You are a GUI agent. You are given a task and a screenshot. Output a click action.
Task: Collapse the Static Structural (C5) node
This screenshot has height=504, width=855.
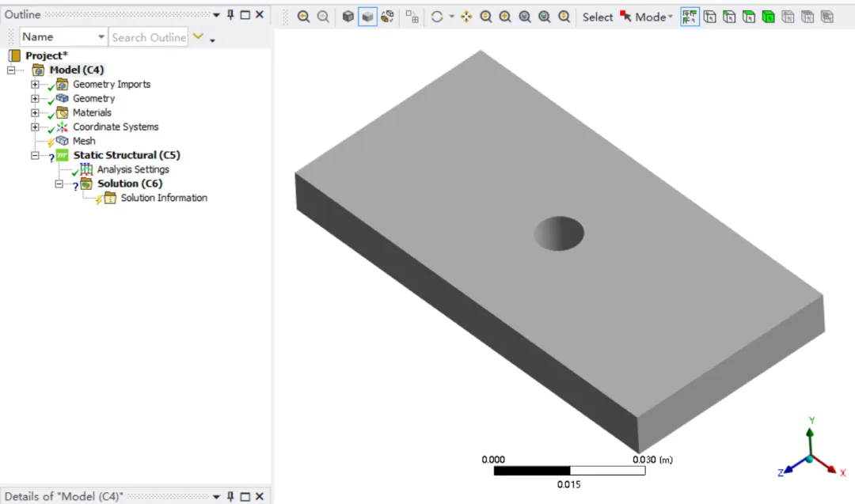pos(35,155)
